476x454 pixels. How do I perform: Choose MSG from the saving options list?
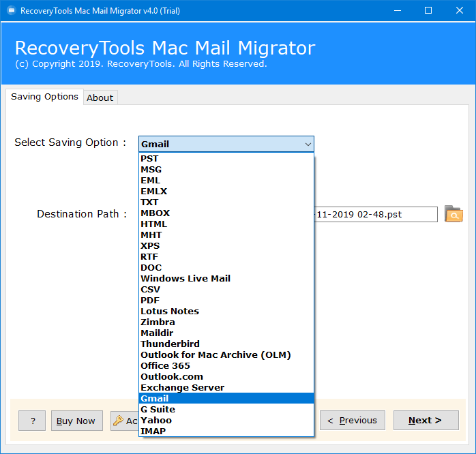coord(226,169)
